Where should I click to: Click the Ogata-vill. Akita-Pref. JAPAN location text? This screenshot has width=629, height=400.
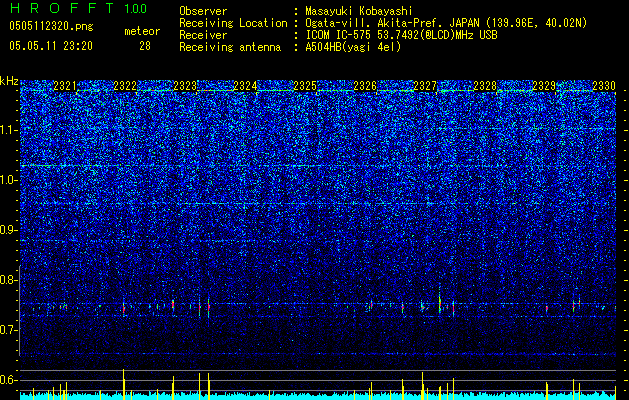(446, 23)
